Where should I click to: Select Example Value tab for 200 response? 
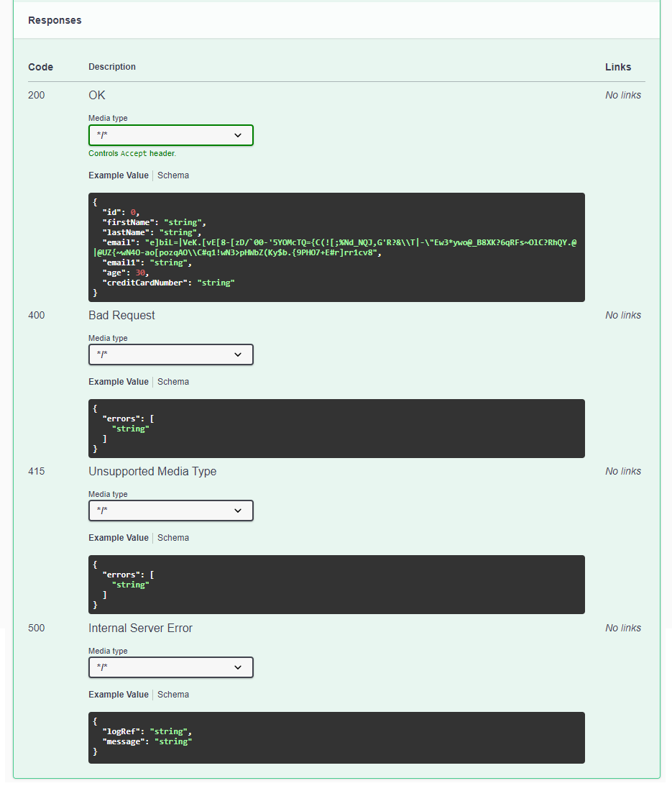point(119,175)
